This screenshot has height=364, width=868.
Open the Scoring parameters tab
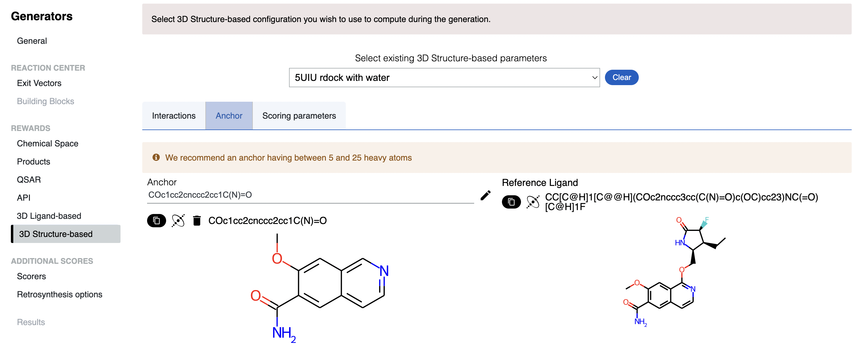[x=299, y=116]
